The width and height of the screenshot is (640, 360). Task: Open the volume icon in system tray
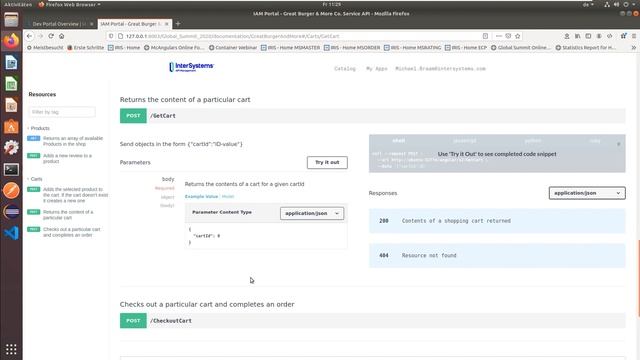(616, 4)
